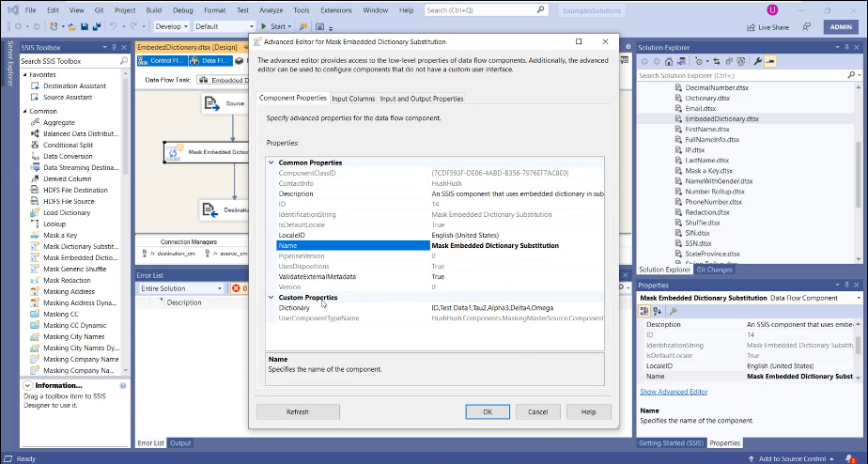This screenshot has height=464, width=868.
Task: Click the Source component icon on the design canvas
Action: [x=211, y=103]
